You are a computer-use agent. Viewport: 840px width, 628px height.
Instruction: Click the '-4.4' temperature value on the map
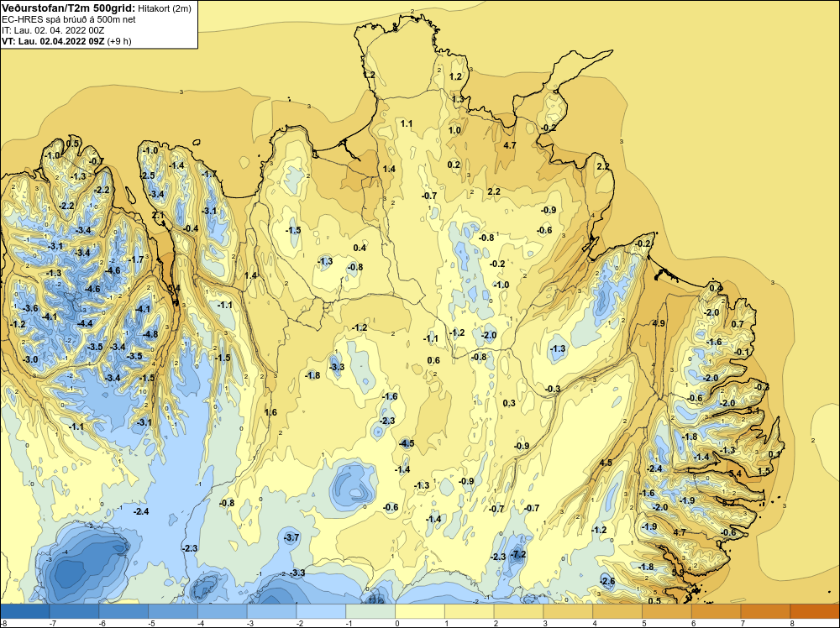click(x=85, y=323)
